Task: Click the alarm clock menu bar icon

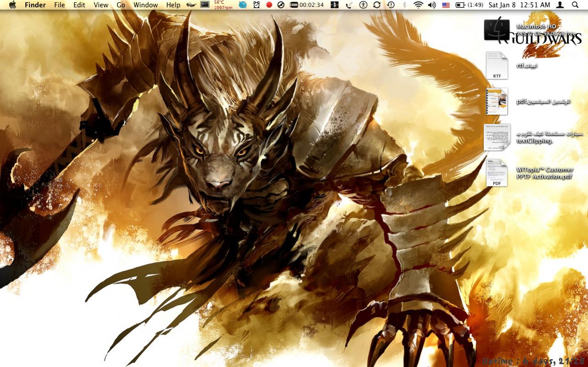Action: point(256,5)
